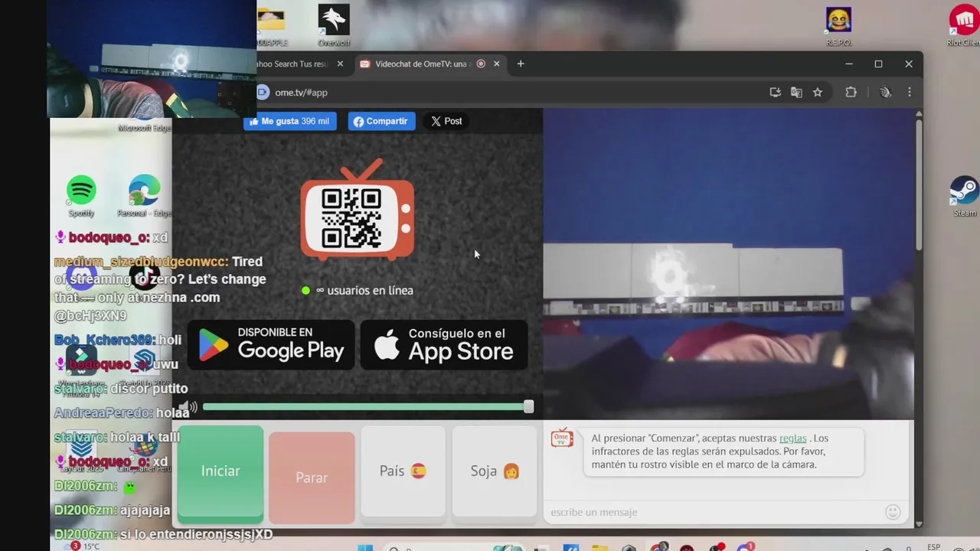Open the reglas link
The height and width of the screenshot is (551, 980).
point(792,439)
